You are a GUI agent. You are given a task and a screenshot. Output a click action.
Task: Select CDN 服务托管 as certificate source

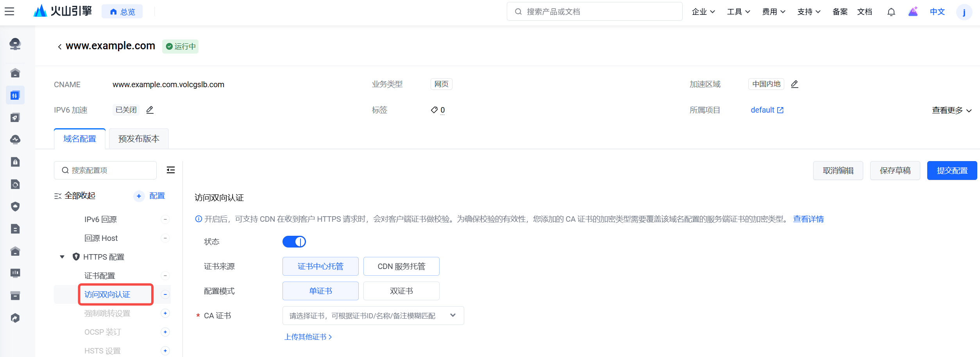[x=401, y=266]
